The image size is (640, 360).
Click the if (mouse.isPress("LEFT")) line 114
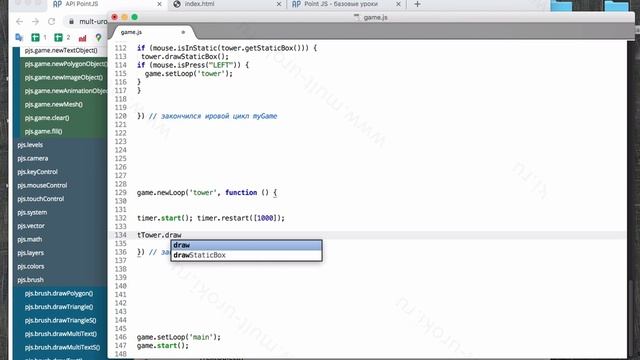pyautogui.click(x=193, y=65)
